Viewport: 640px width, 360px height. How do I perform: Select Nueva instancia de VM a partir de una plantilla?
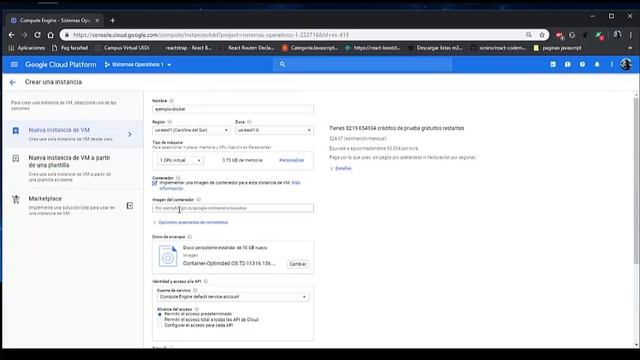73,168
